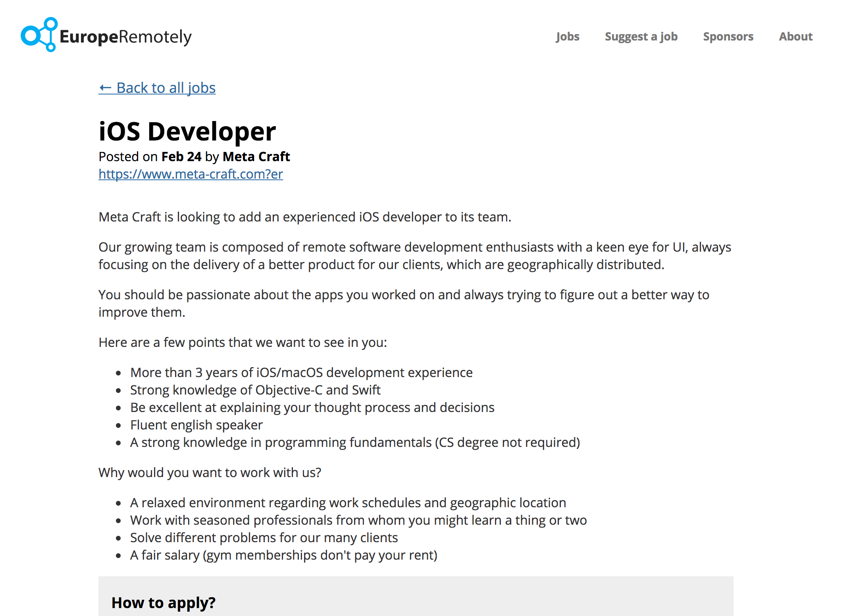Click the iOS Developer job title
851x616 pixels.
(x=187, y=131)
